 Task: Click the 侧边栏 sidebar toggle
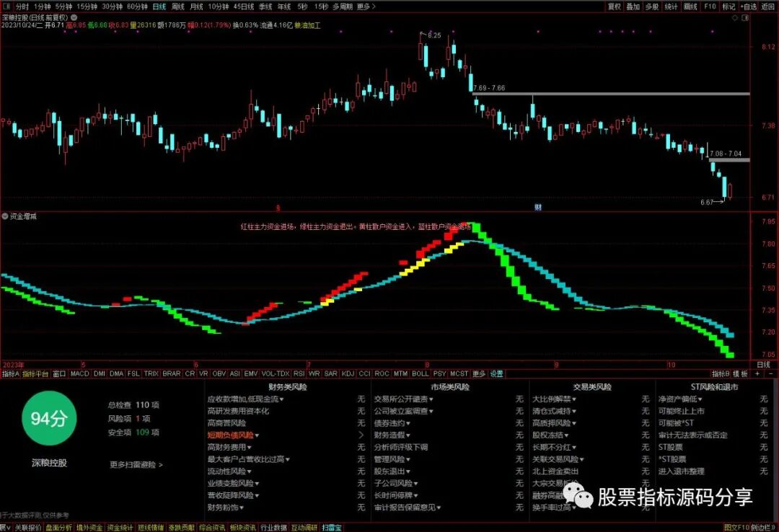pyautogui.click(x=764, y=528)
